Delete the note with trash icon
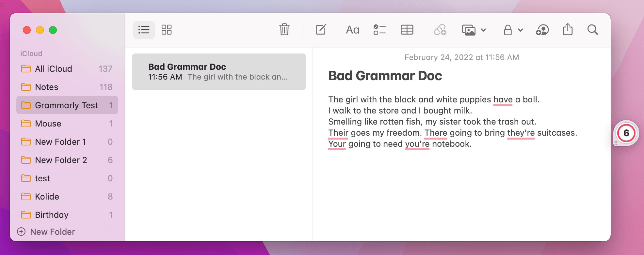The width and height of the screenshot is (644, 255). (x=284, y=30)
